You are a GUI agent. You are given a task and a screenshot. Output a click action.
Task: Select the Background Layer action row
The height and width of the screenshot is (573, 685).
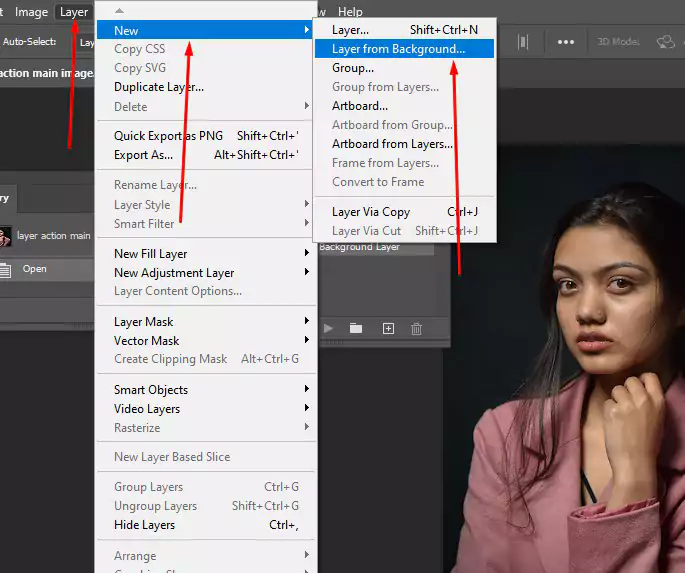click(x=377, y=248)
